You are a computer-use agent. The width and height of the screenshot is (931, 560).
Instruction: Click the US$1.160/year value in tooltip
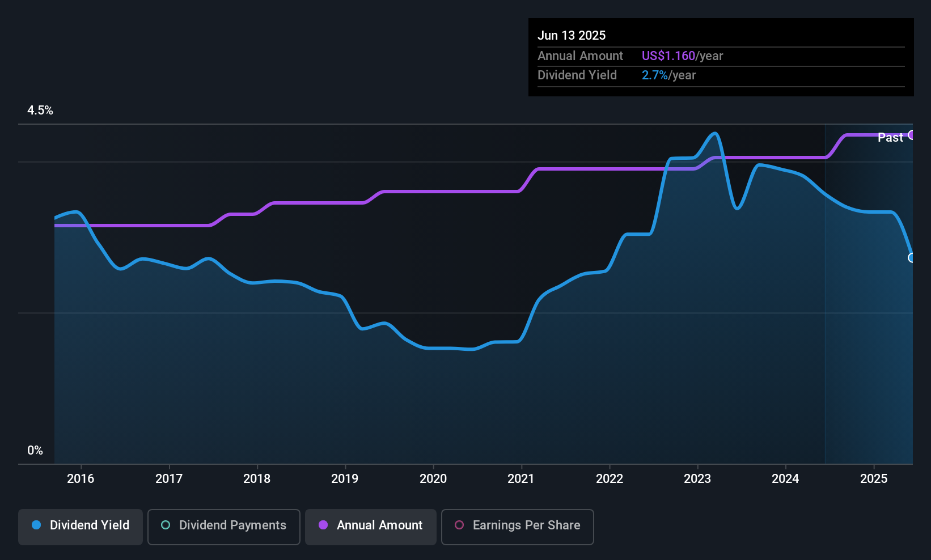click(x=682, y=56)
